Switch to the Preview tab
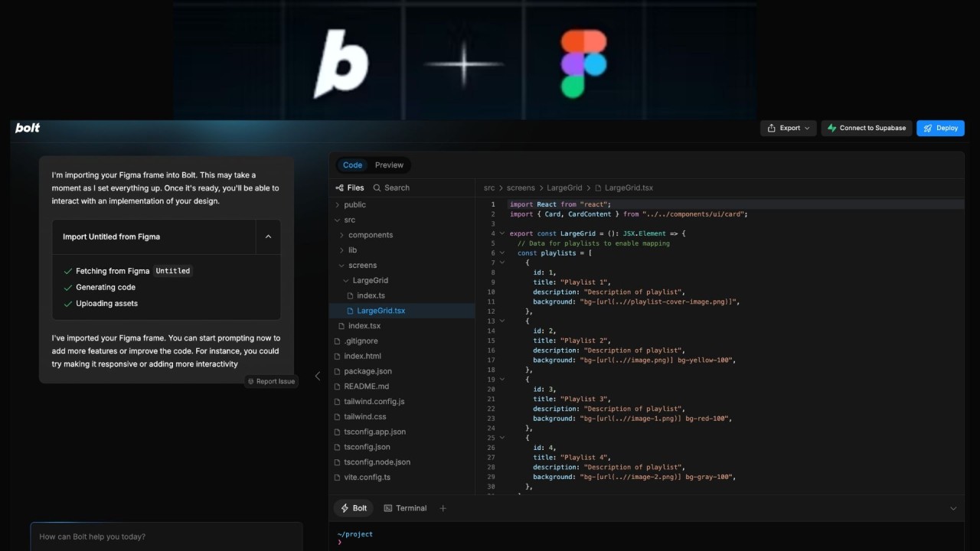The width and height of the screenshot is (980, 551). [x=389, y=165]
